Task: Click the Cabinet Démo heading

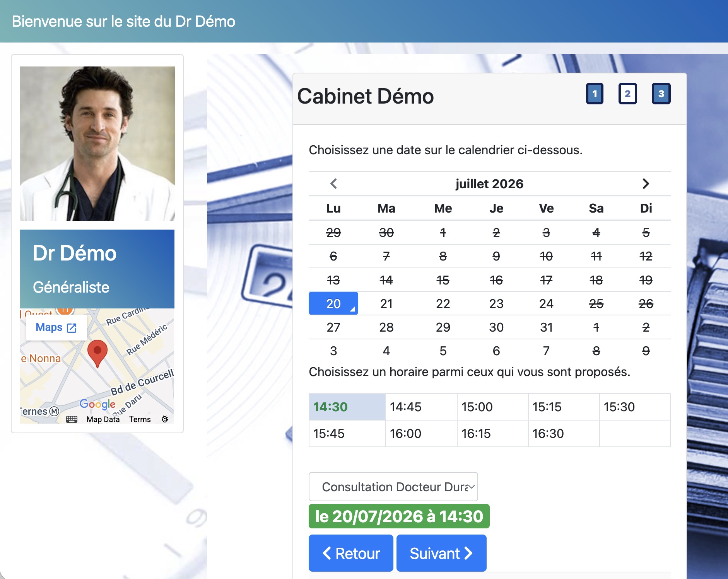Action: (x=366, y=96)
